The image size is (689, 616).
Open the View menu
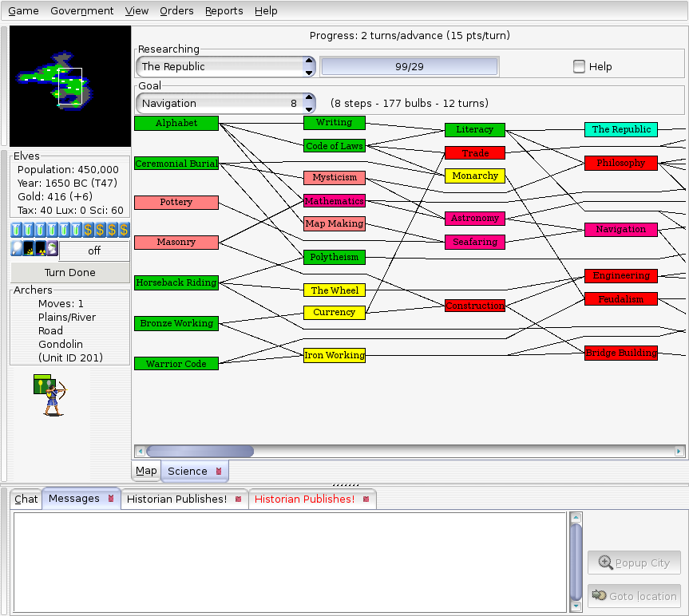137,11
